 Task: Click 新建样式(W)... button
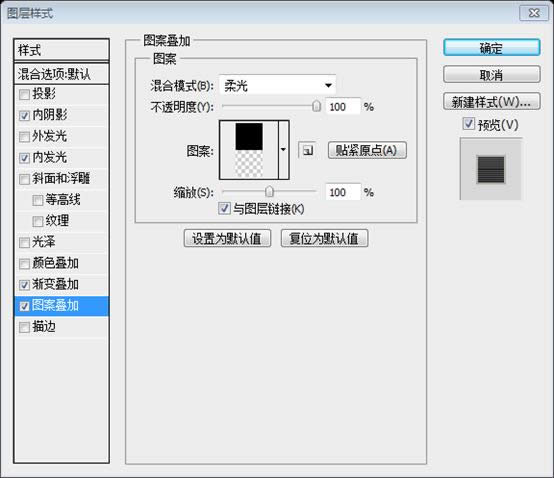[x=491, y=102]
